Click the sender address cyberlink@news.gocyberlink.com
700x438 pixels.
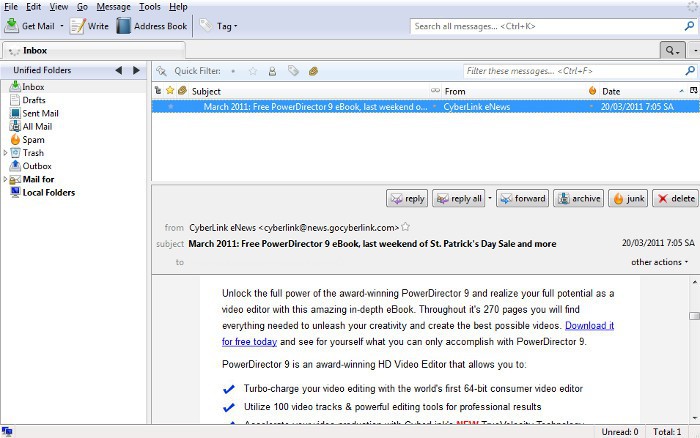330,228
